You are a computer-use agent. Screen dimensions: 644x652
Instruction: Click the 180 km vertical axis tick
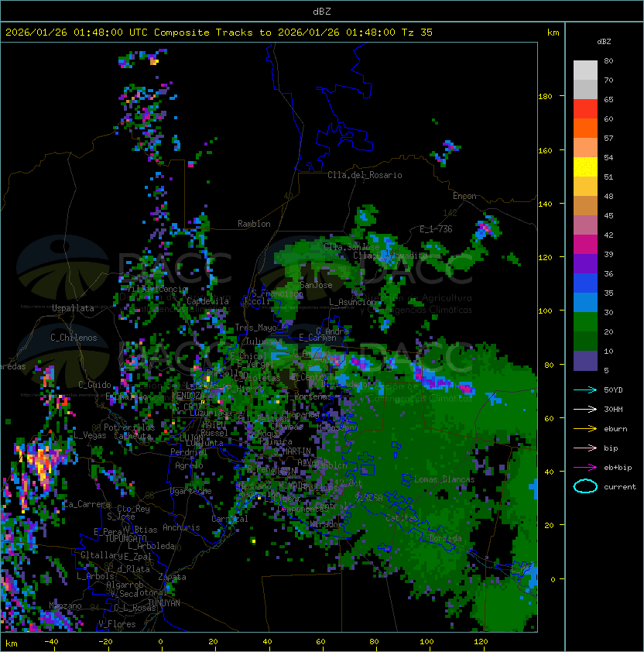click(545, 96)
